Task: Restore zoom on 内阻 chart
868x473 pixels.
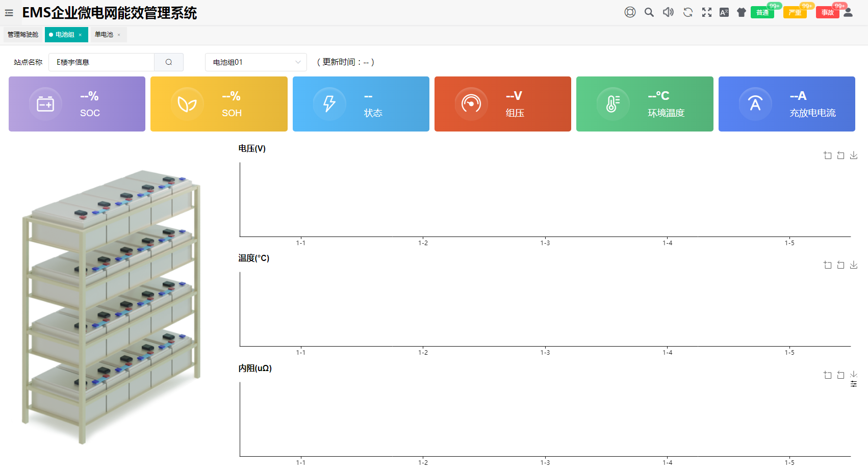Action: pos(840,375)
